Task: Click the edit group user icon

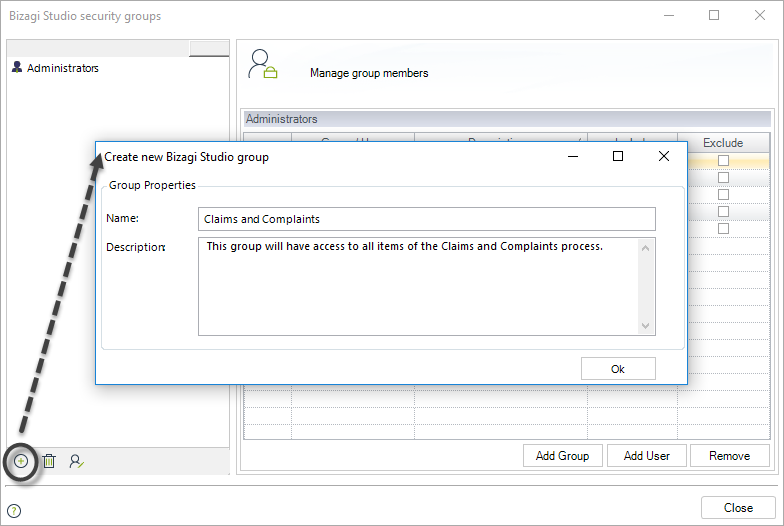Action: coord(76,461)
